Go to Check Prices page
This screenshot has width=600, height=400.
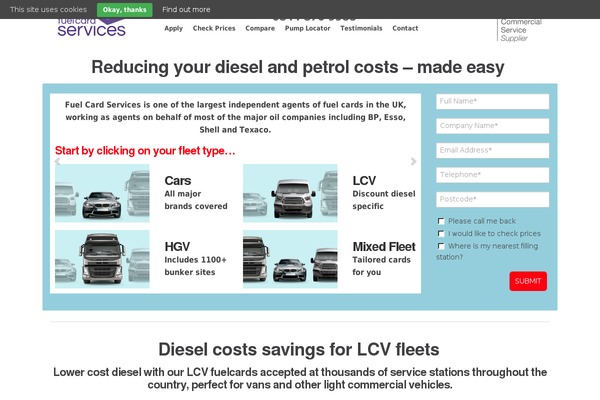click(x=214, y=28)
